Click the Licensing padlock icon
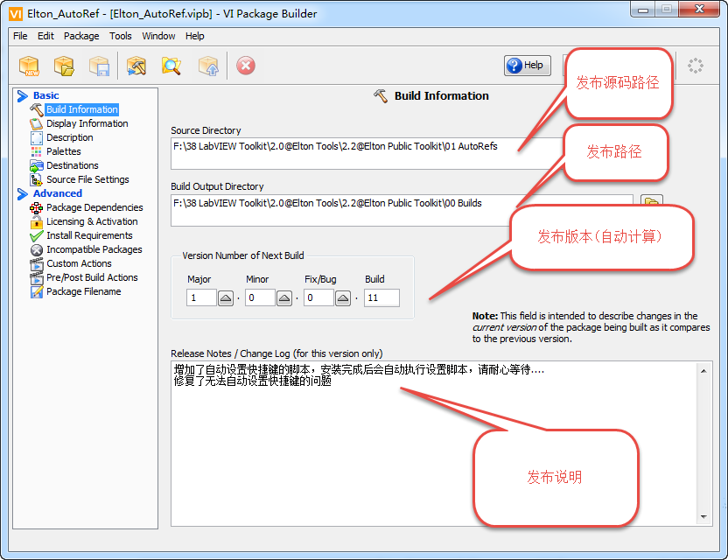Screen dimensions: 728x560 point(37,222)
